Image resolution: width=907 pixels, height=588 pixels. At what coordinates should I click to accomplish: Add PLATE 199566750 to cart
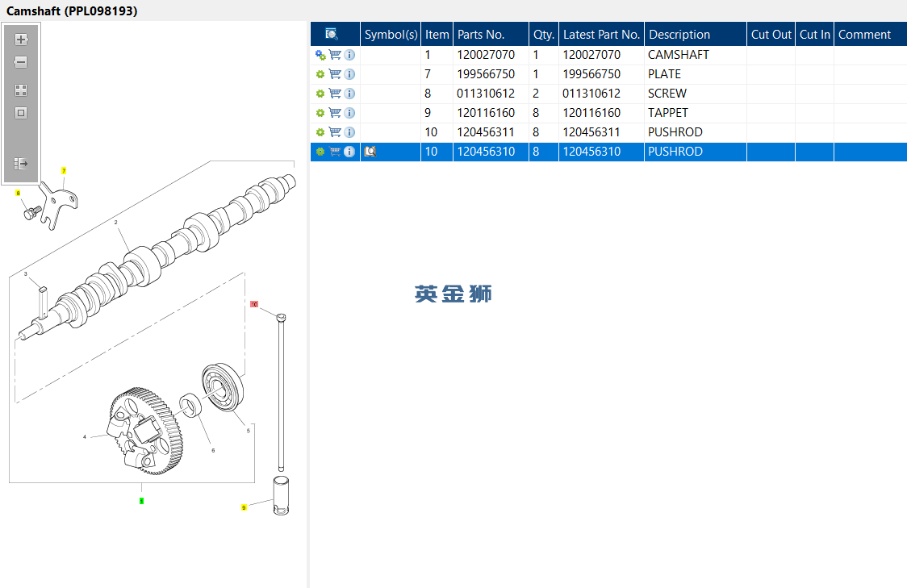[335, 74]
